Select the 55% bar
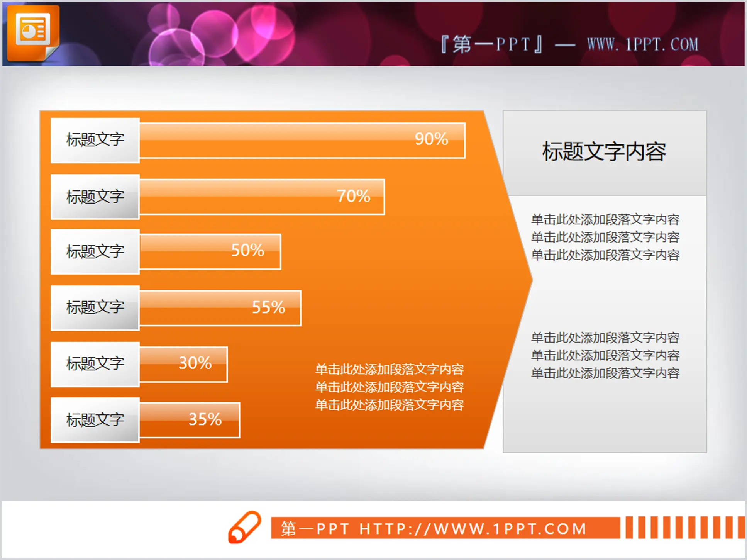This screenshot has height=560, width=747. click(220, 308)
